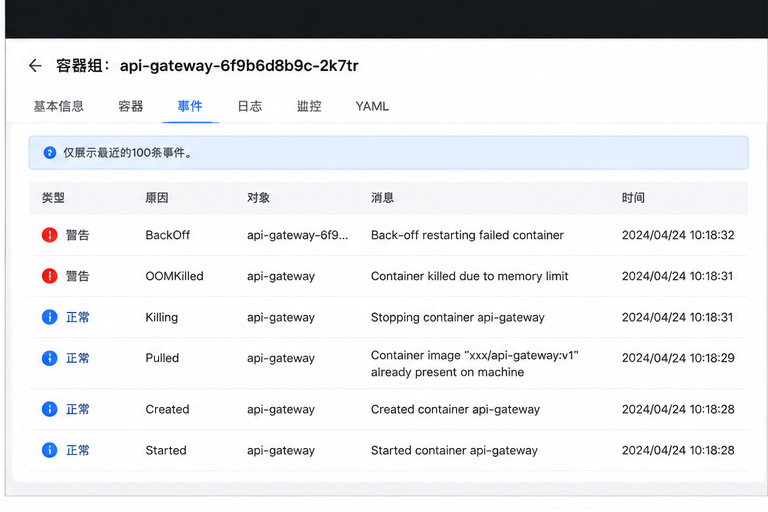This screenshot has height=512, width=768.
Task: Click the 对象 column header
Action: coord(259,198)
